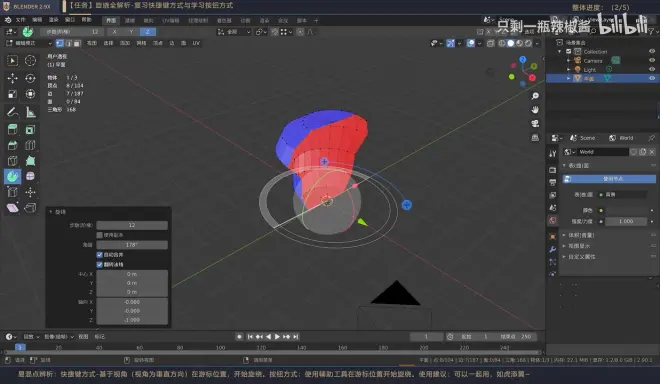Screen dimensions: 660x384
Task: Activate the Loop Cut tool
Action: pos(30,145)
